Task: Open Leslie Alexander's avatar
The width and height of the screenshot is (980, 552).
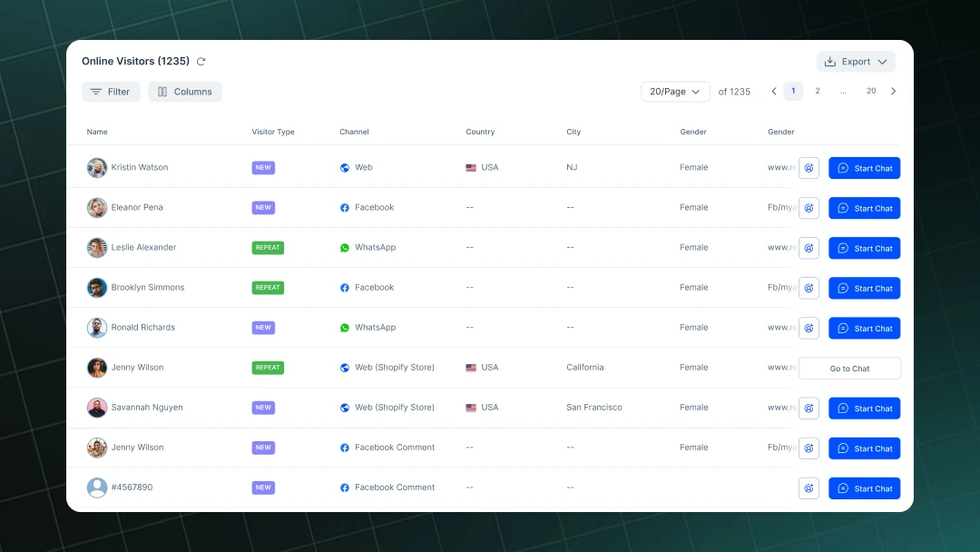Action: (x=97, y=248)
